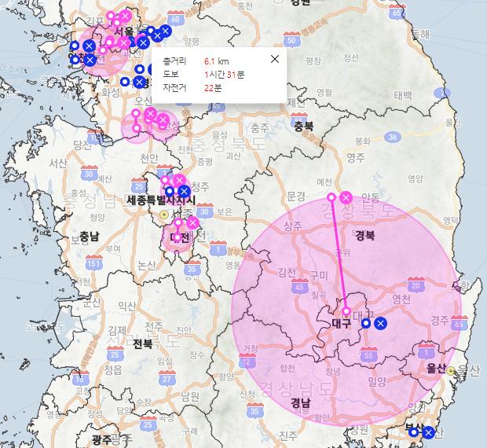The width and height of the screenshot is (487, 448).
Task: Remove pink X marker above 대전
Action: pyautogui.click(x=193, y=222)
